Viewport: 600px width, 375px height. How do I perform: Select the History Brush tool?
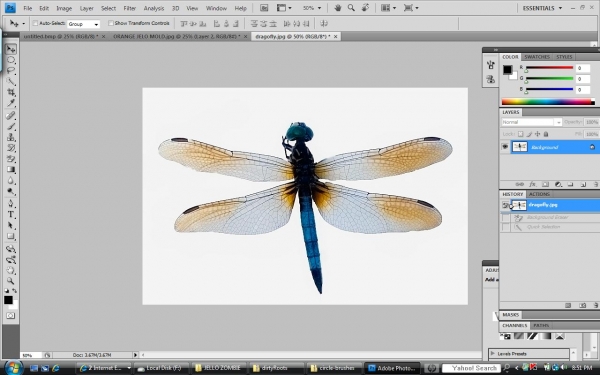11,147
